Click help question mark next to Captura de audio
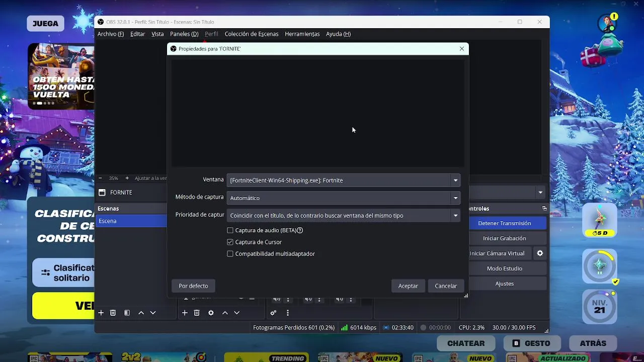Image resolution: width=644 pixels, height=362 pixels. coord(300,230)
